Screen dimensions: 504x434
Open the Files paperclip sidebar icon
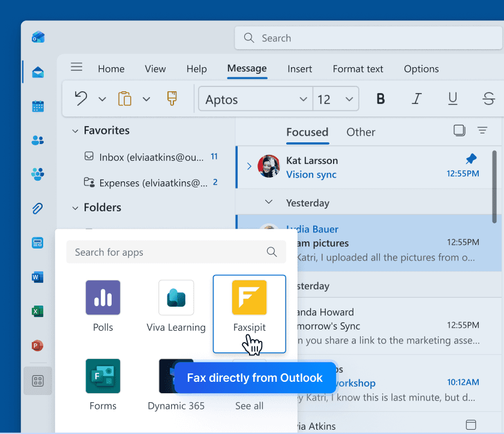[38, 208]
